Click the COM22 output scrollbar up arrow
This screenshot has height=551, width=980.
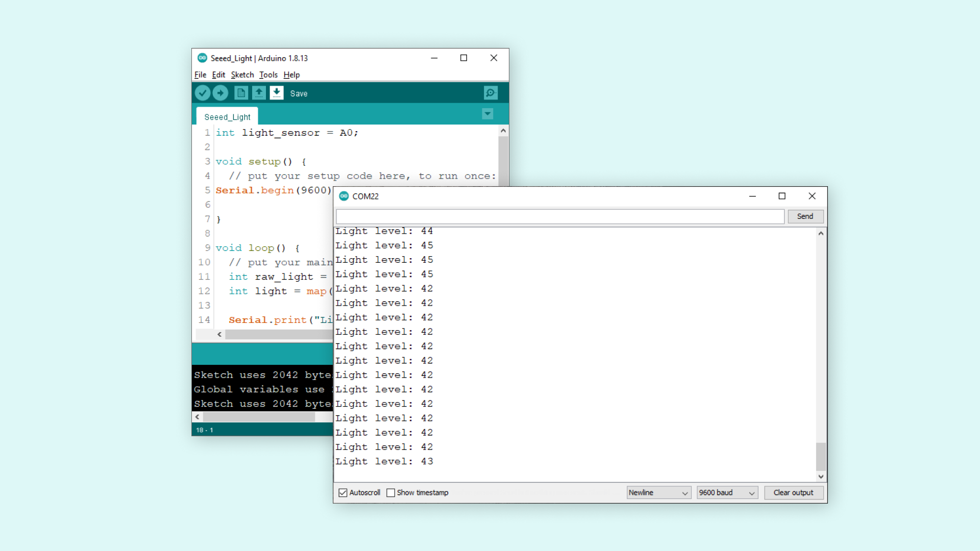click(x=821, y=233)
